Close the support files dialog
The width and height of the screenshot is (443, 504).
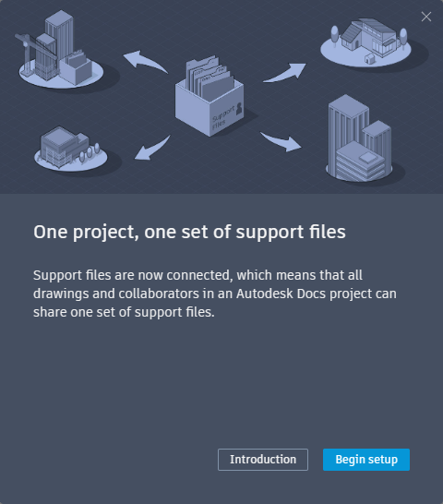coord(426,17)
